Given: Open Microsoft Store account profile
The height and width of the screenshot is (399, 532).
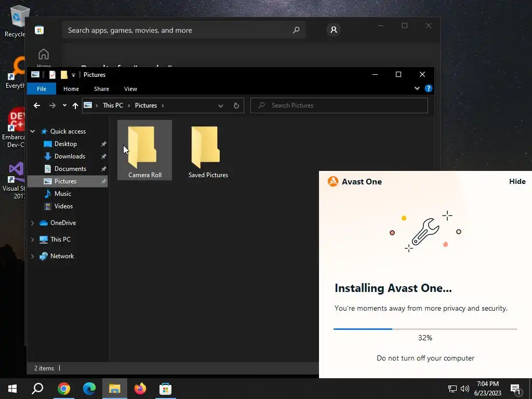Looking at the screenshot, I should point(334,30).
